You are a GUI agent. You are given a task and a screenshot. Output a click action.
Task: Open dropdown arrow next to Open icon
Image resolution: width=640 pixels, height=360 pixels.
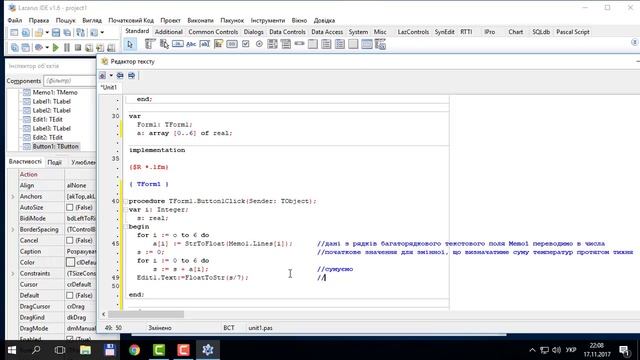pyautogui.click(x=47, y=32)
